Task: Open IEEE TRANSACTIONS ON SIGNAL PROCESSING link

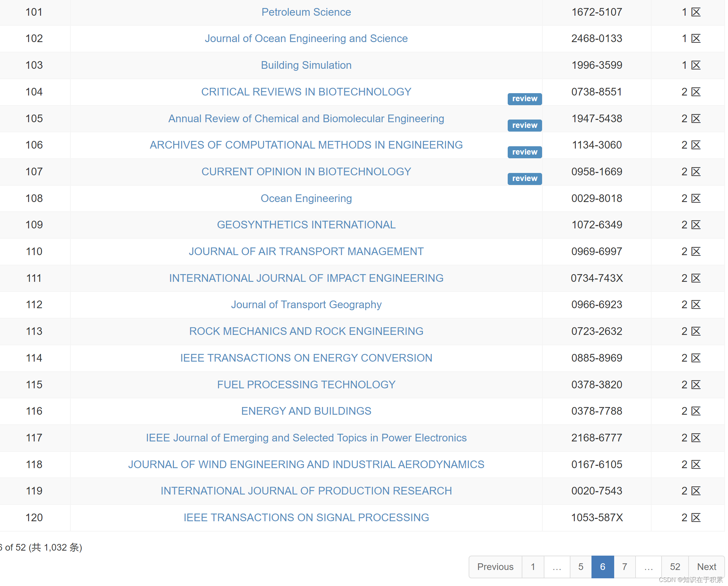Action: pos(306,518)
